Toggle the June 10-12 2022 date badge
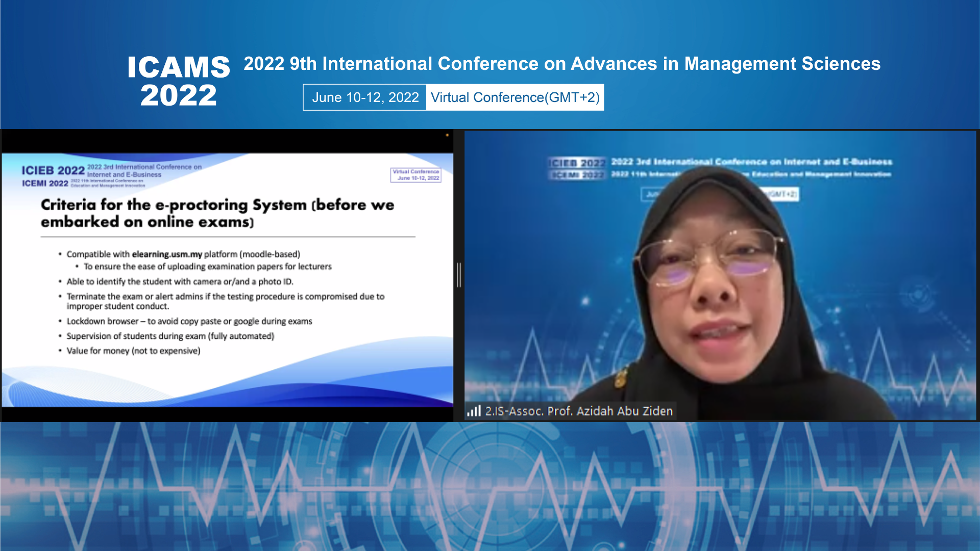Screen dimensions: 980x551 (365, 97)
